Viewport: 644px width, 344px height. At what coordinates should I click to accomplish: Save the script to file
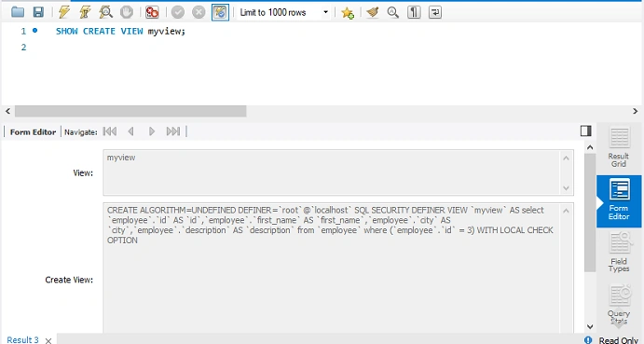38,12
